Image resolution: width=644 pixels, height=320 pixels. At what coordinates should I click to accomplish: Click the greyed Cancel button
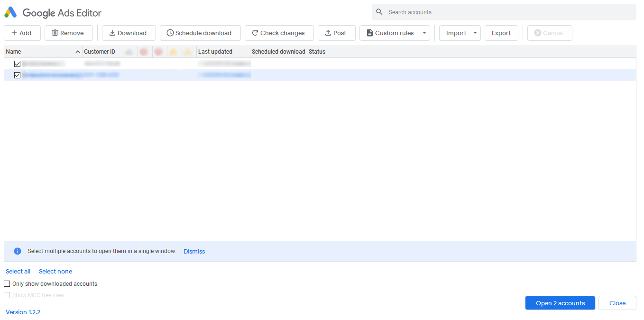coord(550,33)
